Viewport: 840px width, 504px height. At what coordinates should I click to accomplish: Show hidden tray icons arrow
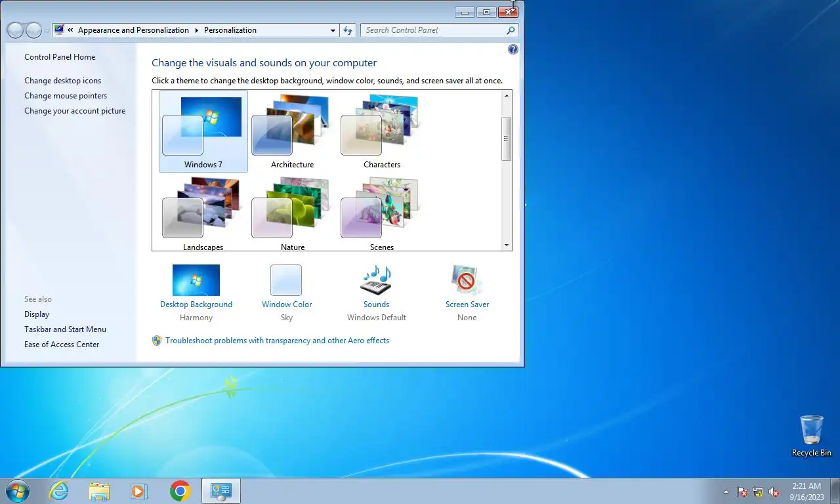[x=726, y=492]
